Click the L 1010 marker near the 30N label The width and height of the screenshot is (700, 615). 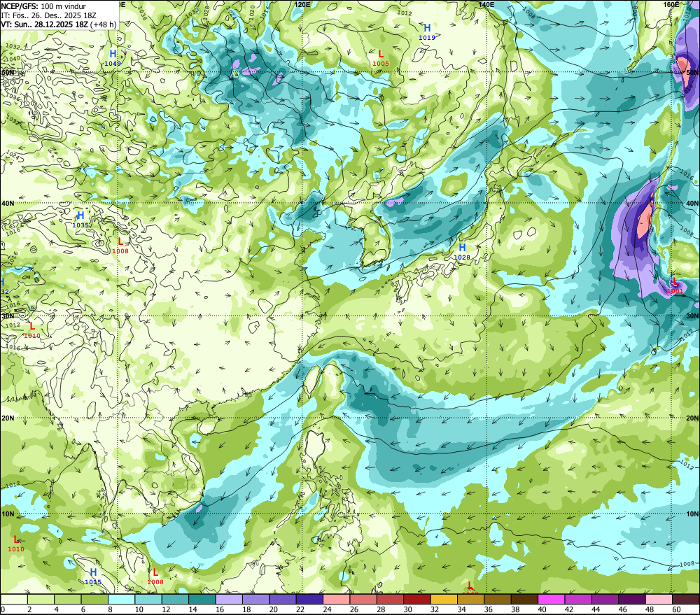32,331
